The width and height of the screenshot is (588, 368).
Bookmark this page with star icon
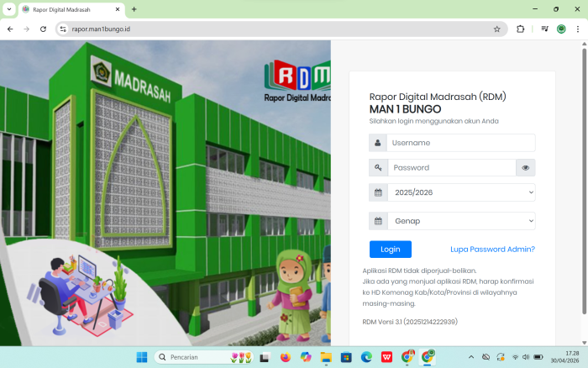(497, 29)
